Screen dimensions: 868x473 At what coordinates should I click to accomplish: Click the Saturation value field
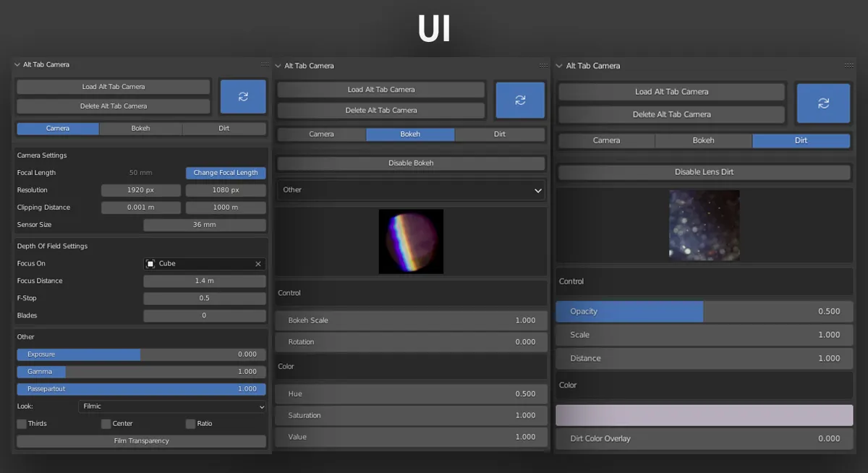[x=411, y=416]
